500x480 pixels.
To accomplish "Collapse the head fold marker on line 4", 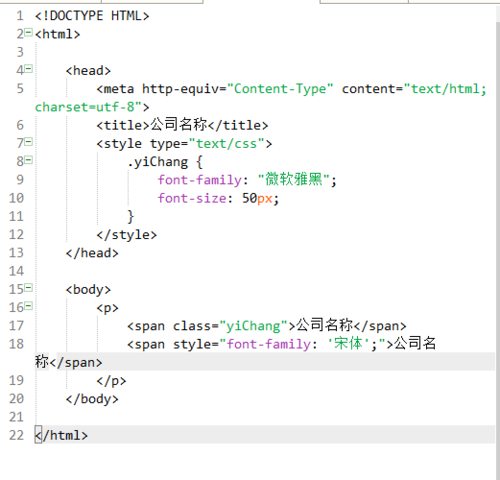I will point(29,69).
